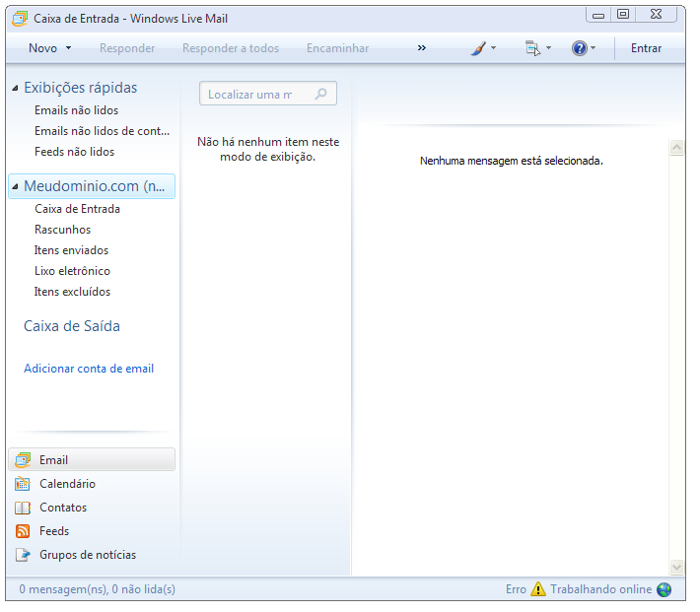
Task: Click the Novo button
Action: (x=42, y=48)
